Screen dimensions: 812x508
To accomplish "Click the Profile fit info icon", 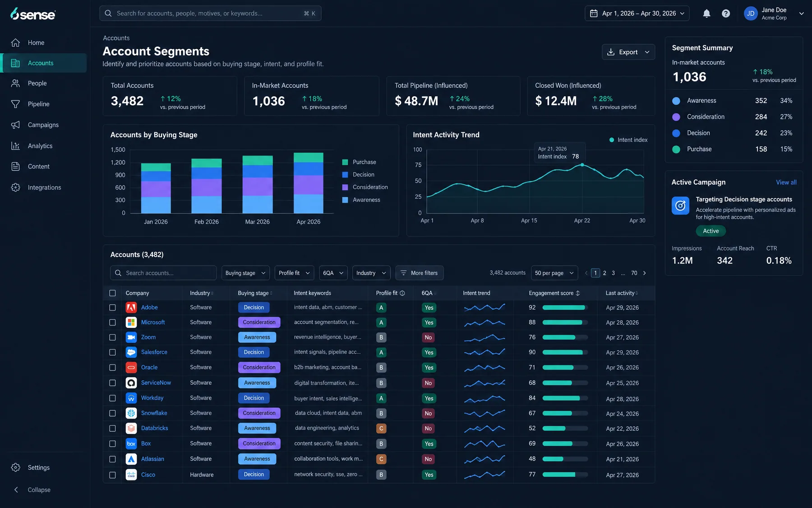I will (402, 293).
